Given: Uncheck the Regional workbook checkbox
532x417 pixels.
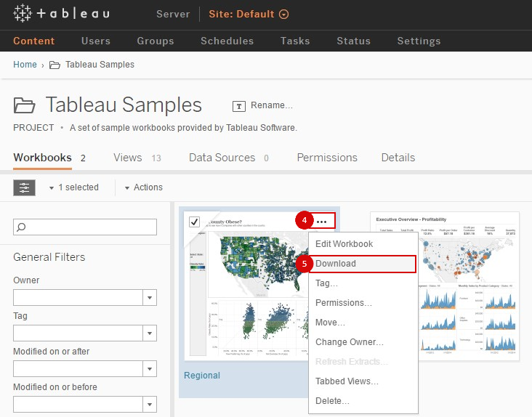Looking at the screenshot, I should tap(194, 222).
